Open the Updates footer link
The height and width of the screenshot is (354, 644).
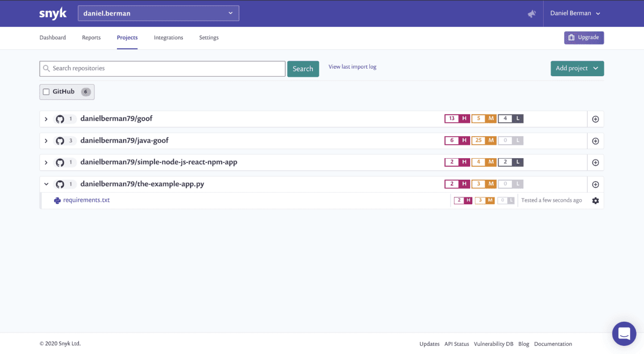pyautogui.click(x=429, y=344)
